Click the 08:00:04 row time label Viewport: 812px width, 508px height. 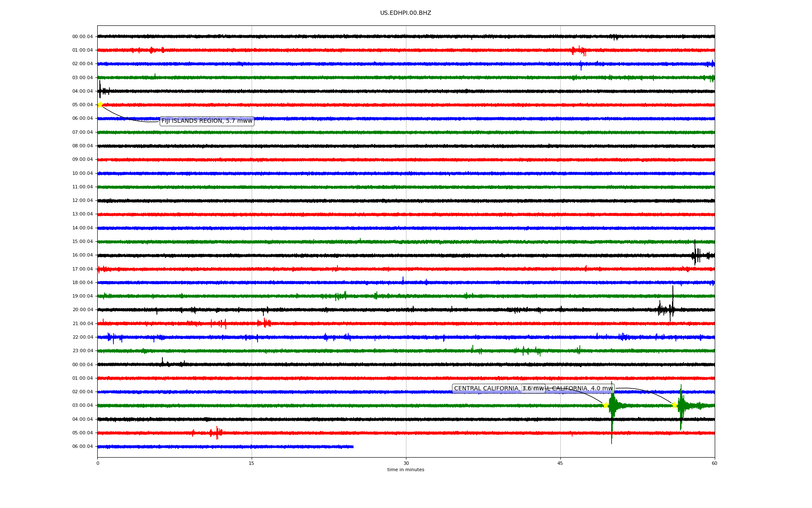[x=82, y=146]
